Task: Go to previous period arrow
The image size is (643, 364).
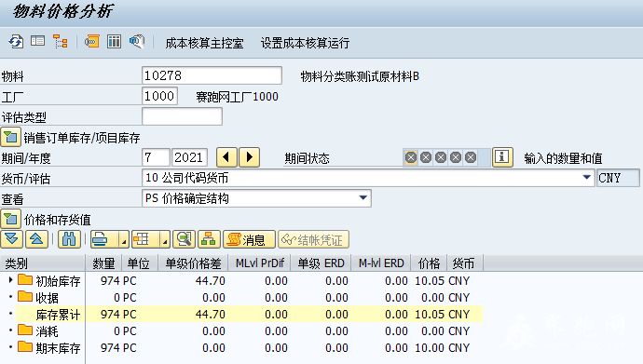Action: tap(226, 157)
